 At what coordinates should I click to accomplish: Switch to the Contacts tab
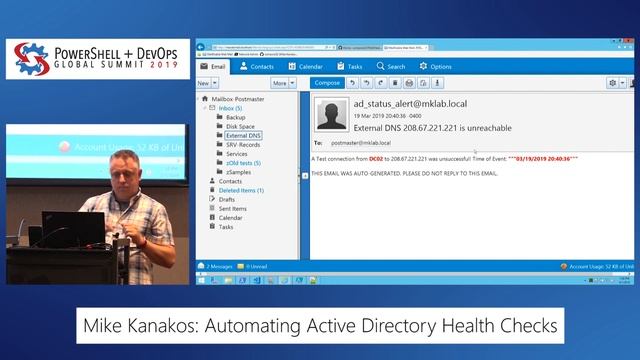257,67
